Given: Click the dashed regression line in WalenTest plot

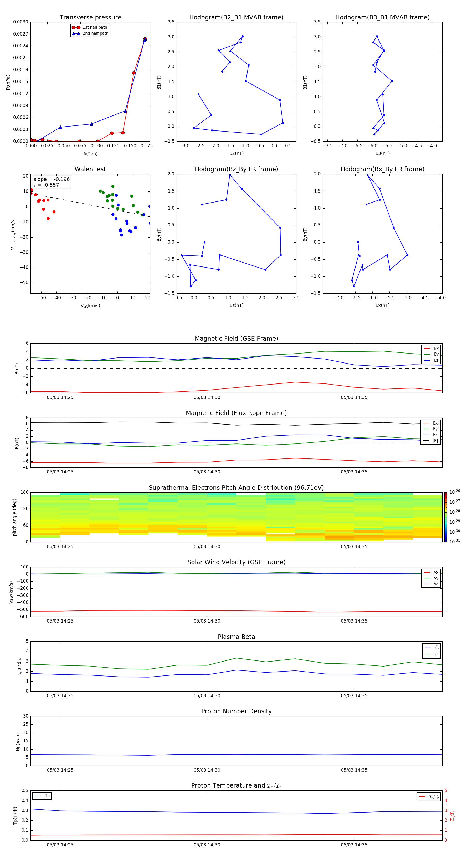Looking at the screenshot, I should coord(90,205).
